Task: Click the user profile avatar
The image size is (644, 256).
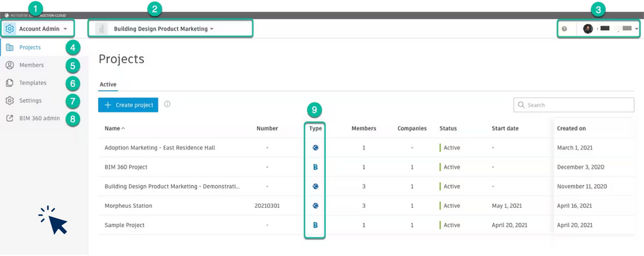Action: click(588, 29)
